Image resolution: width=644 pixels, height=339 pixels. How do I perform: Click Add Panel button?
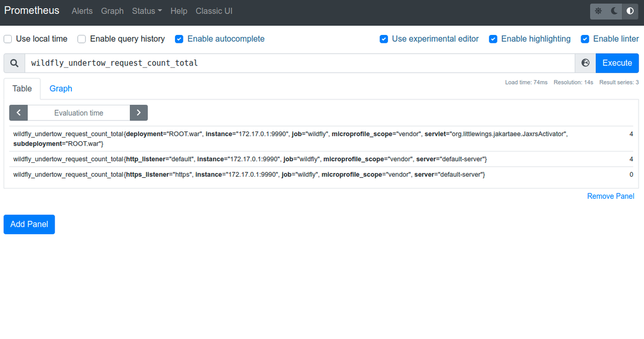click(29, 224)
